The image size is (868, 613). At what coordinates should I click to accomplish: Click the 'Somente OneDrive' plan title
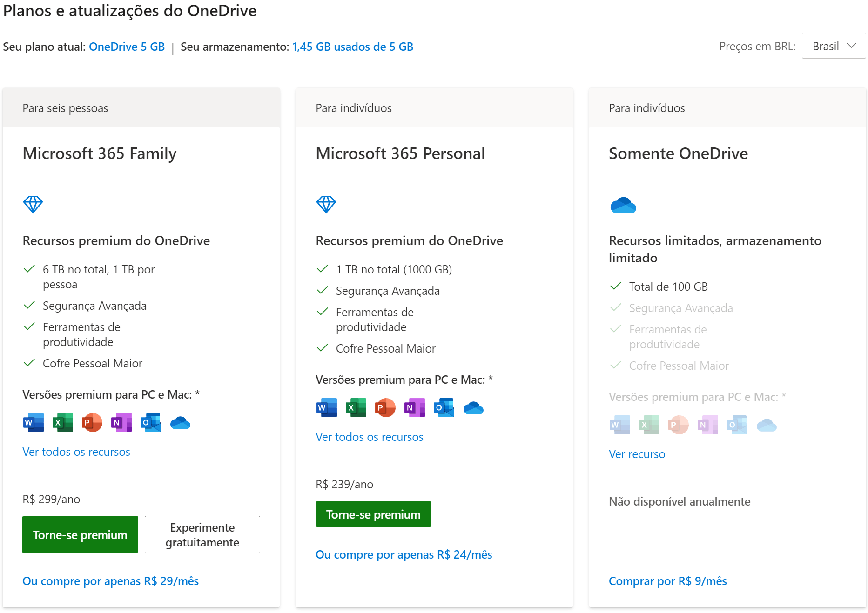click(678, 153)
